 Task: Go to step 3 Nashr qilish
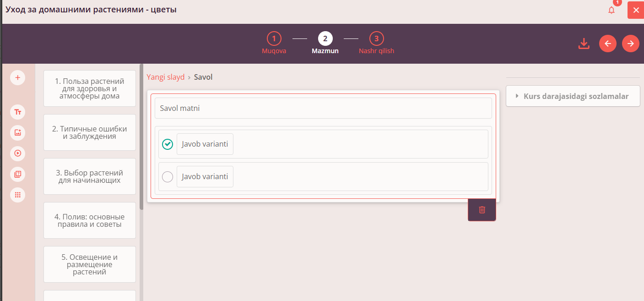[x=376, y=44]
